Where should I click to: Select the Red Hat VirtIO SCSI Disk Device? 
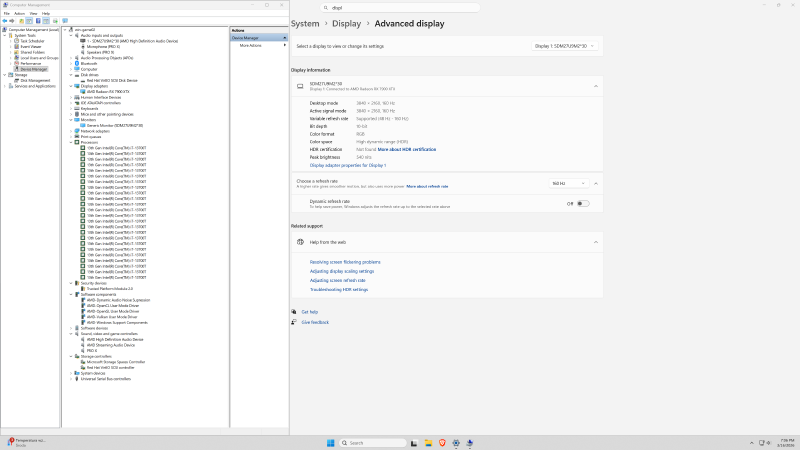tap(112, 80)
